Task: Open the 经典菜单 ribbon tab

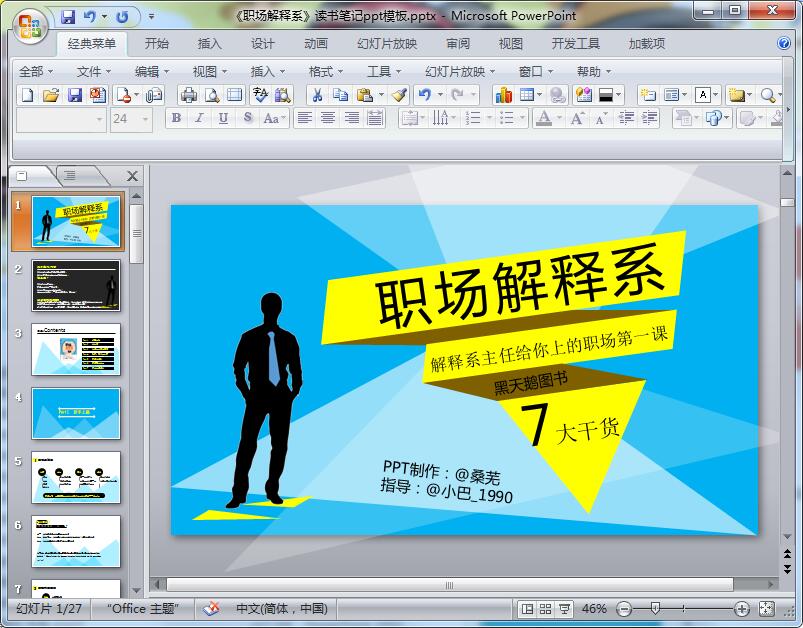Action: coord(91,44)
